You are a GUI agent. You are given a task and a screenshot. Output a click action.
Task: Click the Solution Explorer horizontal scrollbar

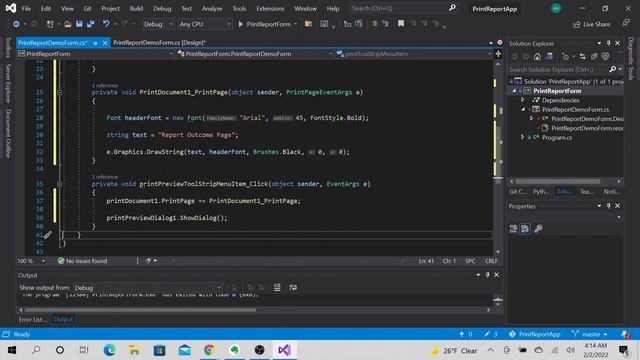click(x=558, y=181)
